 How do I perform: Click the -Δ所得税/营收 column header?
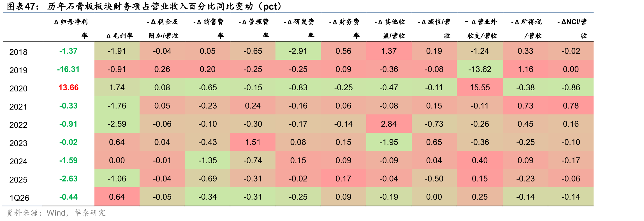[526, 29]
